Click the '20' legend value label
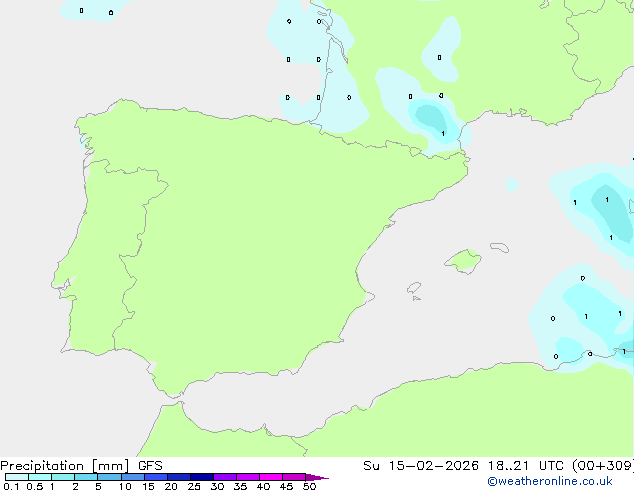The height and width of the screenshot is (490, 634). click(x=171, y=486)
